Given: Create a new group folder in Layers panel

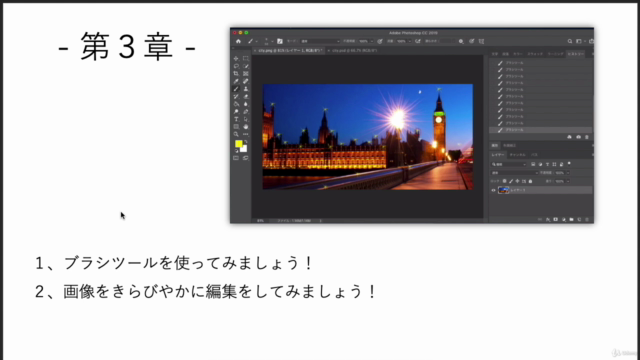Looking at the screenshot, I should point(571,219).
